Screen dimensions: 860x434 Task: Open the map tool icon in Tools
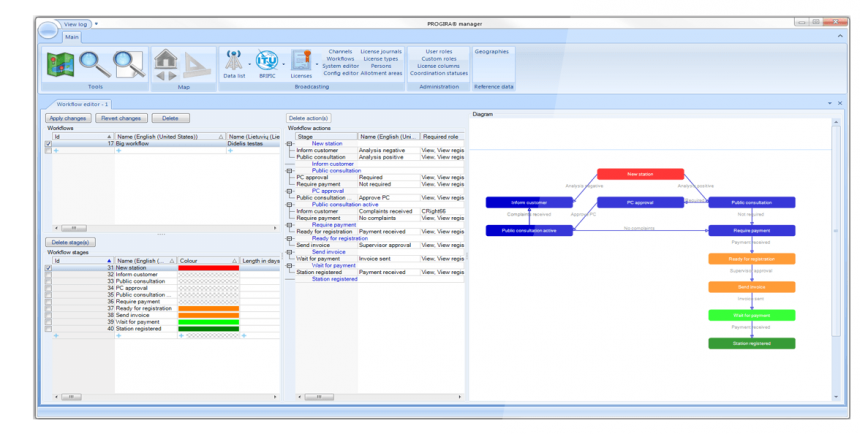coord(60,65)
